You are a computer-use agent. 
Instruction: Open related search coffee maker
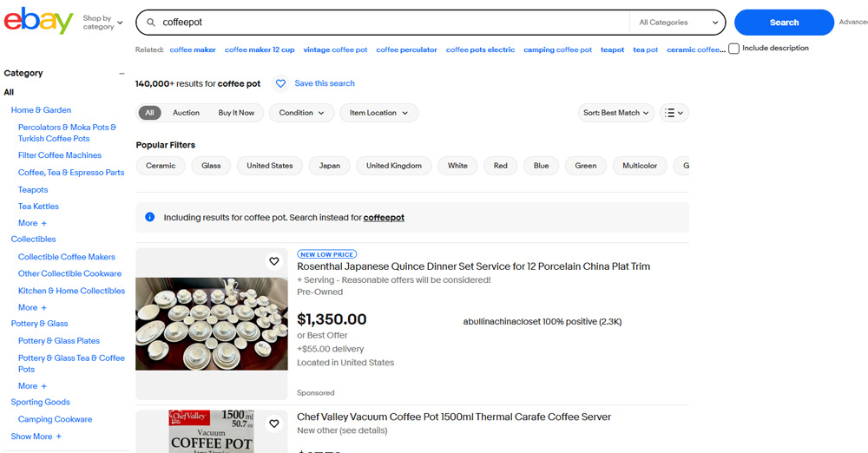[x=193, y=49]
